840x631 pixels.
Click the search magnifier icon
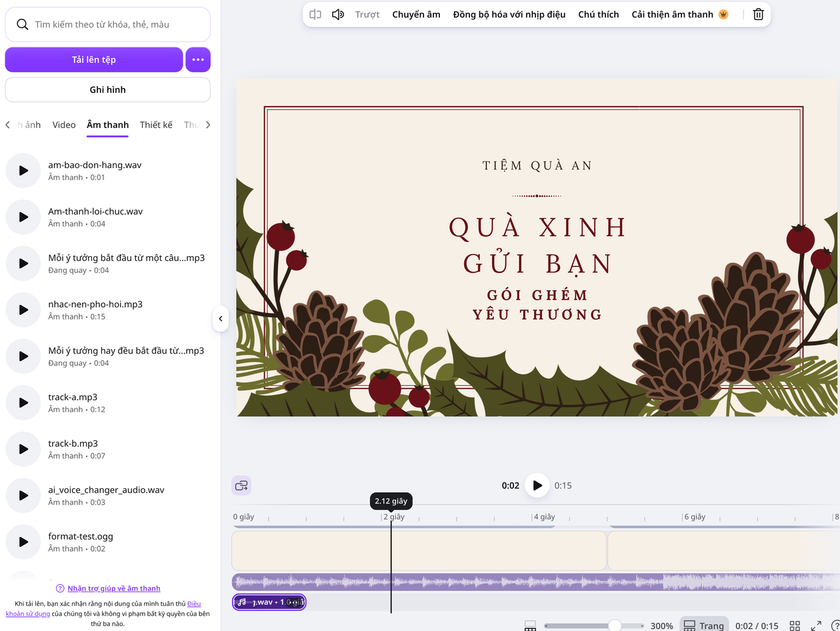[x=23, y=25]
